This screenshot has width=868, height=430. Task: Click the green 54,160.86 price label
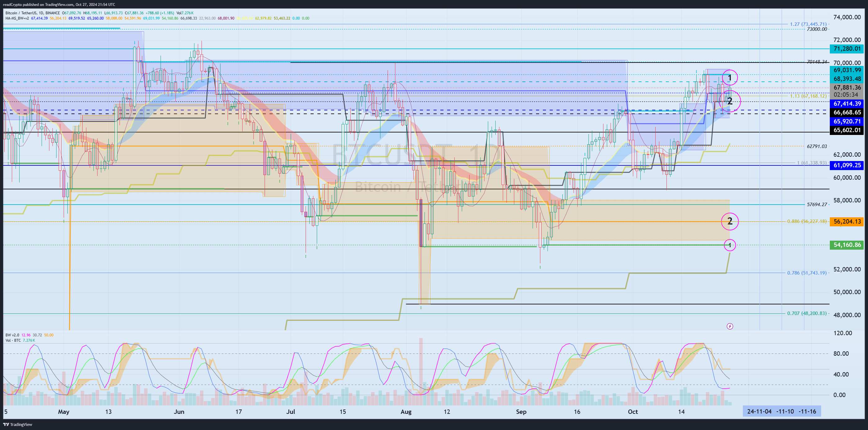[847, 245]
